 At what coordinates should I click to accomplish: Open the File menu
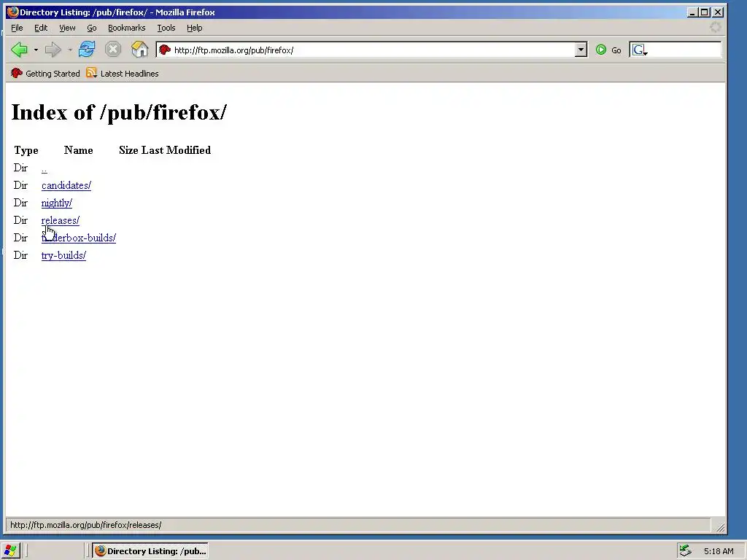tap(17, 28)
